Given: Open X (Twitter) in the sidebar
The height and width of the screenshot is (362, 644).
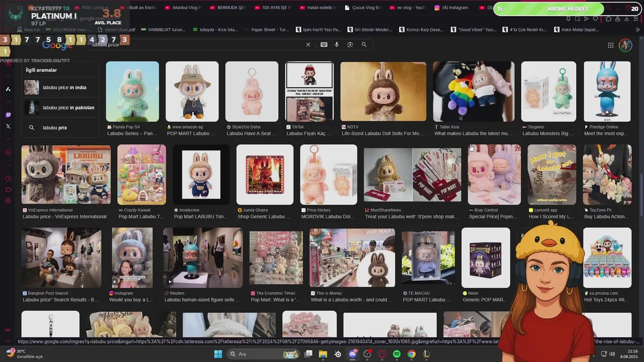Looking at the screenshot, I should (8, 126).
